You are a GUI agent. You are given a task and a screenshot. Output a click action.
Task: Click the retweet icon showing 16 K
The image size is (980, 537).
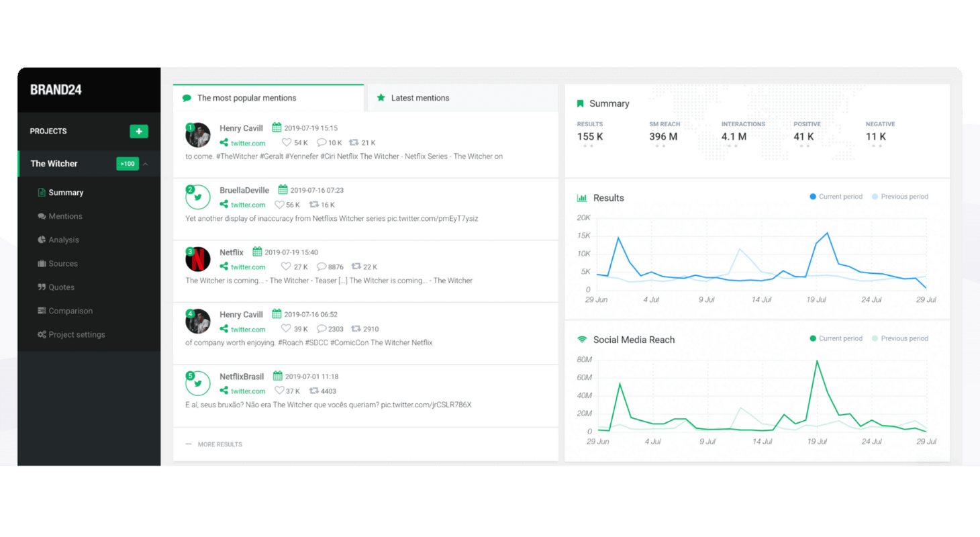314,205
